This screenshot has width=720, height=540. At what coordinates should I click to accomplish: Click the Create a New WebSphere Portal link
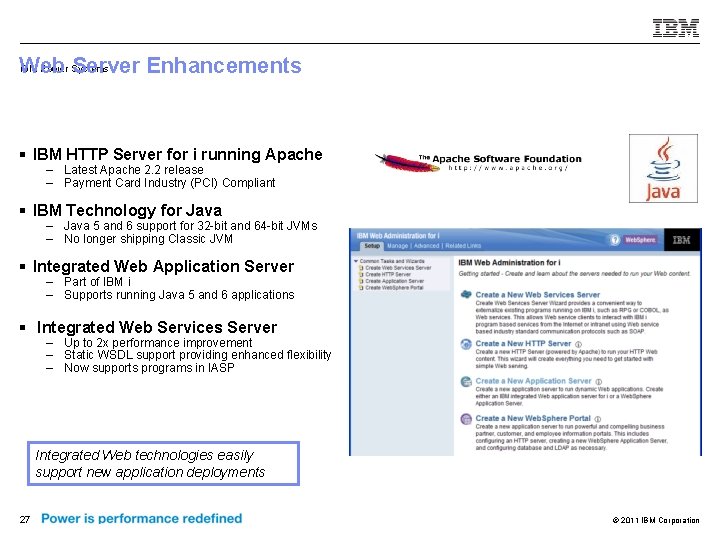(x=533, y=418)
